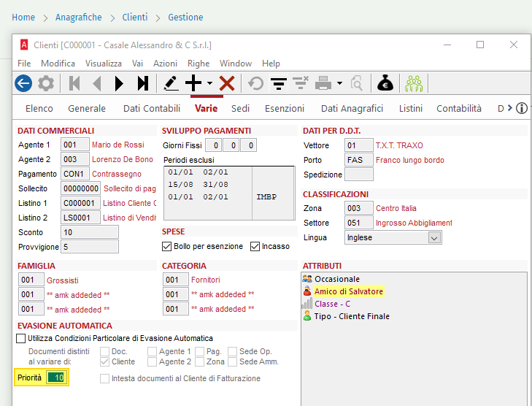This screenshot has height=406, width=532.
Task: Click the Priorità input field
Action: click(57, 378)
